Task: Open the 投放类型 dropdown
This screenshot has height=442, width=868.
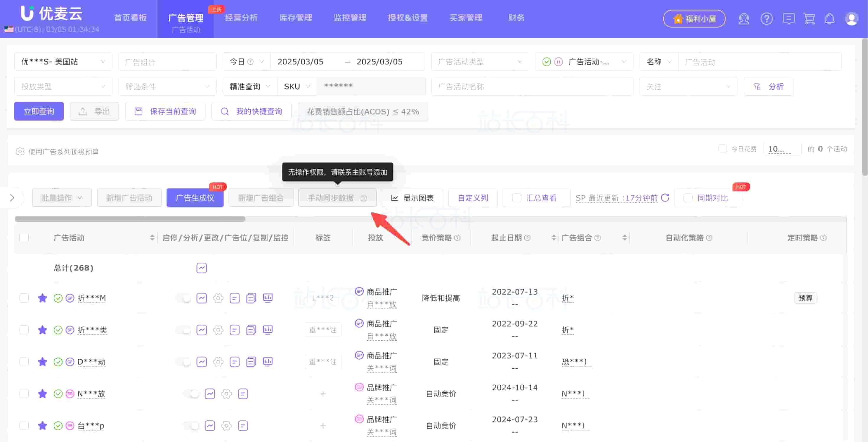Action: [63, 87]
